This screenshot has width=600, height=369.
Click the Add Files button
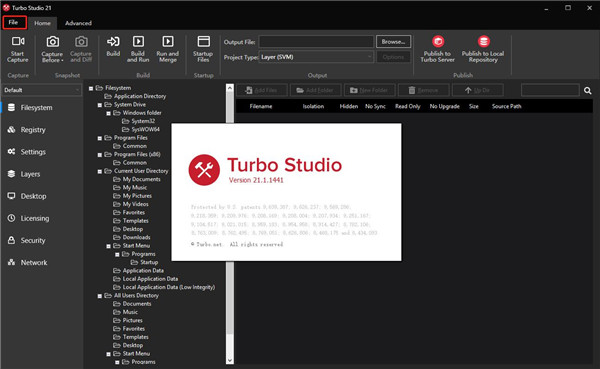(262, 90)
